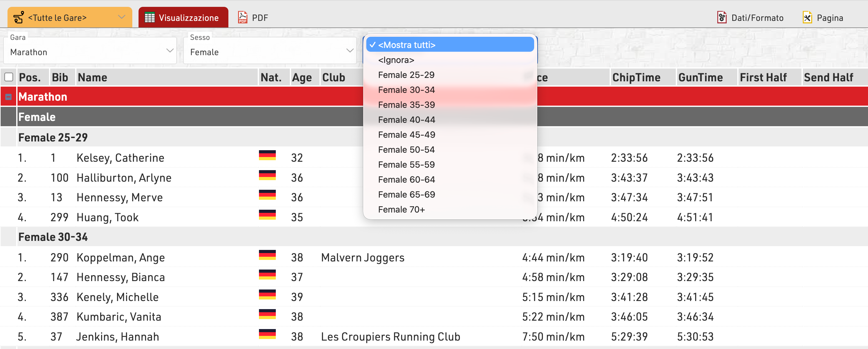
Task: Click German flag in Jenkins, Hannah row
Action: click(267, 334)
